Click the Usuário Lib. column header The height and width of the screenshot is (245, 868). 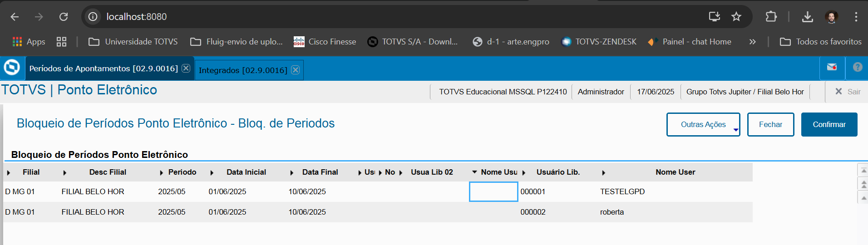(558, 172)
